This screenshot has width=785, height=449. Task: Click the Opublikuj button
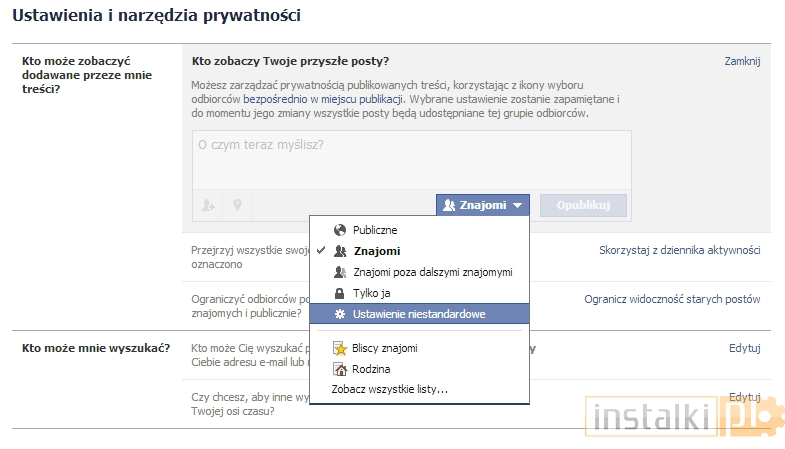583,205
